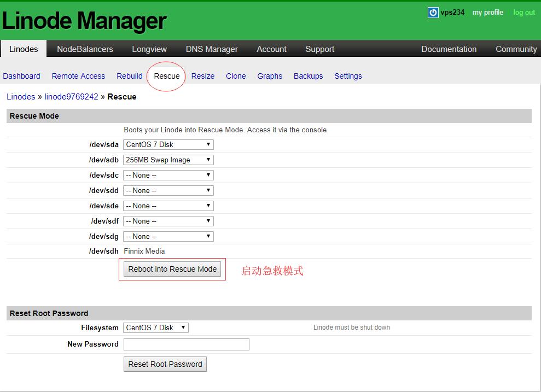
Task: Open the /dev/sdb swap image dropdown
Action: (x=168, y=160)
